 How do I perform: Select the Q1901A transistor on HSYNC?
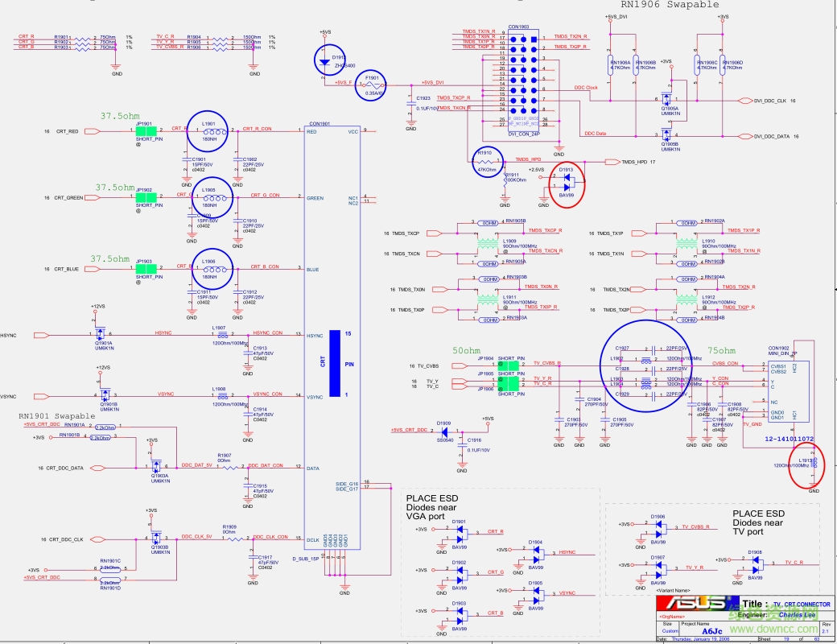pyautogui.click(x=100, y=334)
